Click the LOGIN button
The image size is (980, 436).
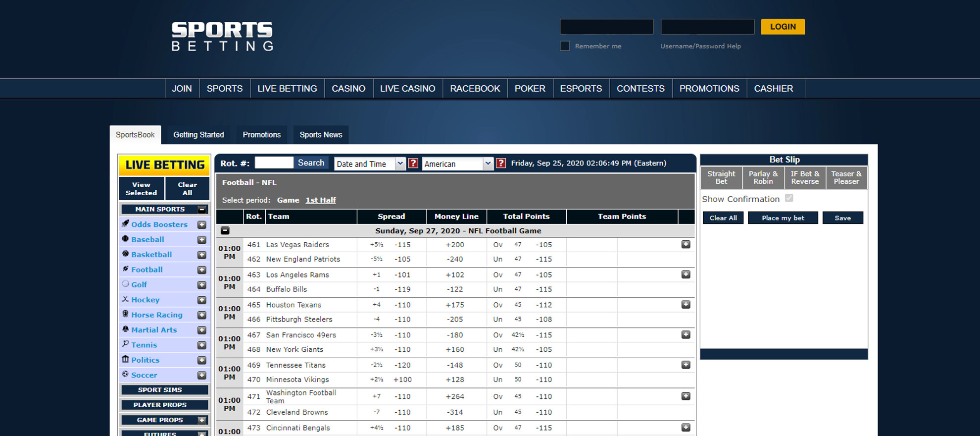coord(783,27)
